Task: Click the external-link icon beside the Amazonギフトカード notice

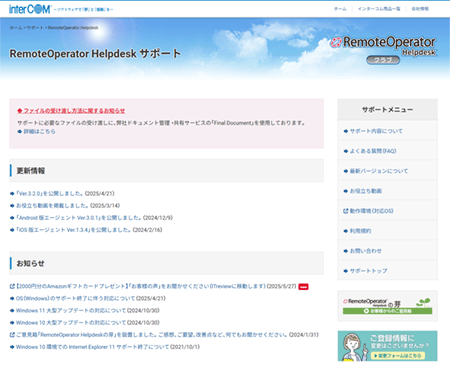Action: tap(12, 286)
